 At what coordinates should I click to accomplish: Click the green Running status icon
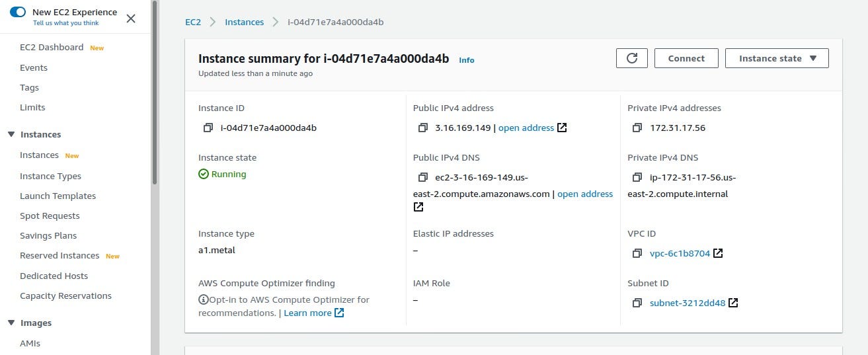pyautogui.click(x=204, y=175)
